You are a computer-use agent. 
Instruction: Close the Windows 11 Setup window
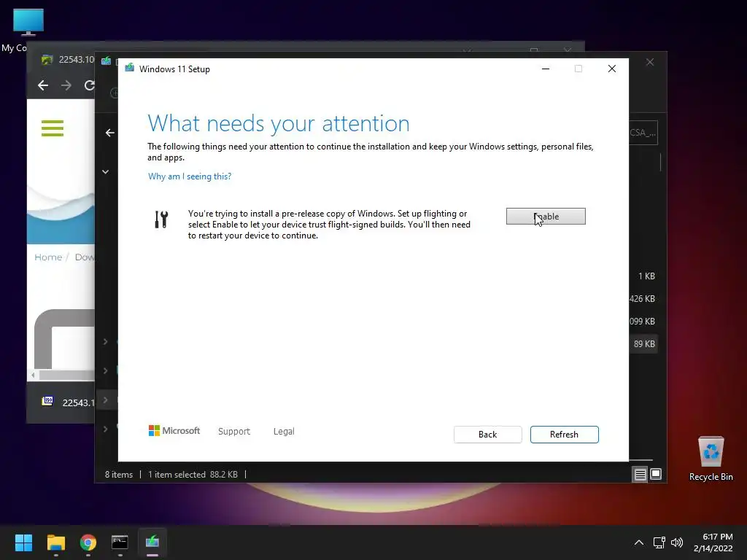[x=612, y=69]
